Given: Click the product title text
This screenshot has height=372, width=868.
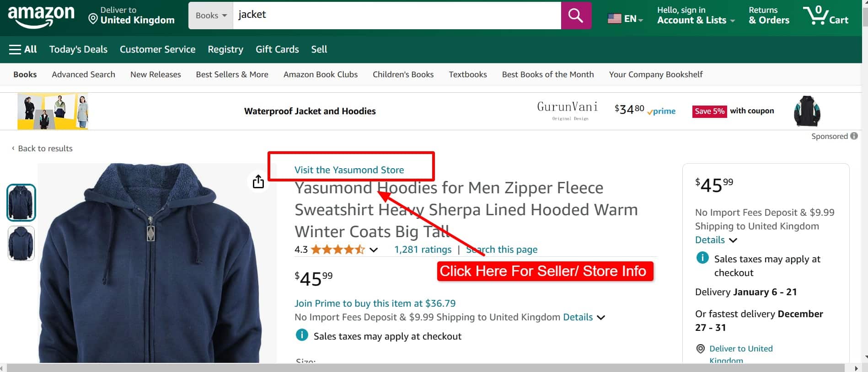Looking at the screenshot, I should [466, 210].
